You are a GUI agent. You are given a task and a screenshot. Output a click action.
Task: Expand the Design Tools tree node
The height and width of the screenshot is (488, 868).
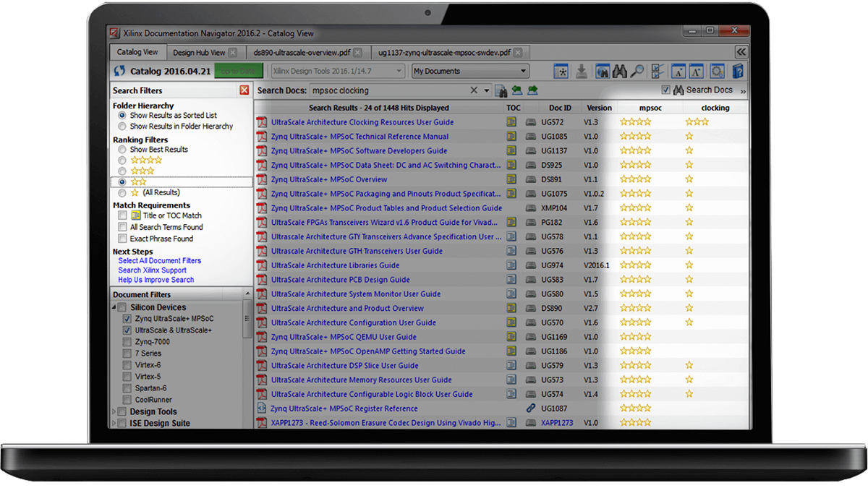[x=114, y=412]
